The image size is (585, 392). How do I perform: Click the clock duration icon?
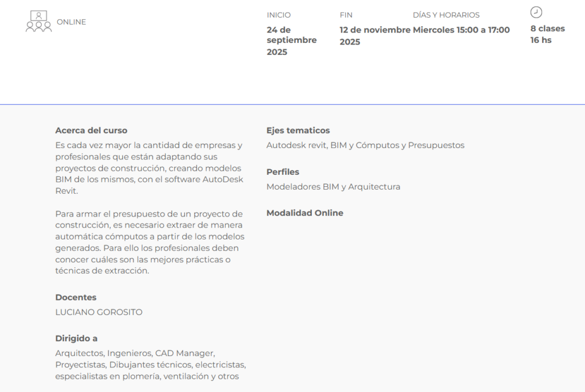coord(536,13)
